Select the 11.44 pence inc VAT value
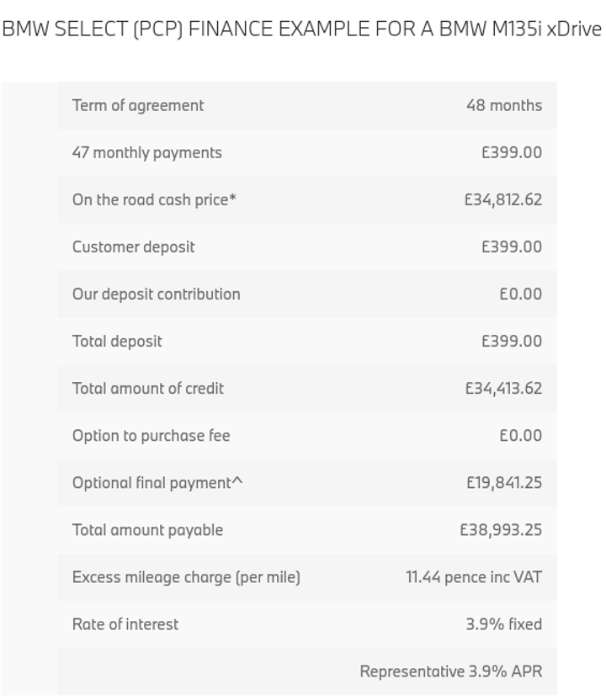This screenshot has height=700, width=606. (474, 576)
